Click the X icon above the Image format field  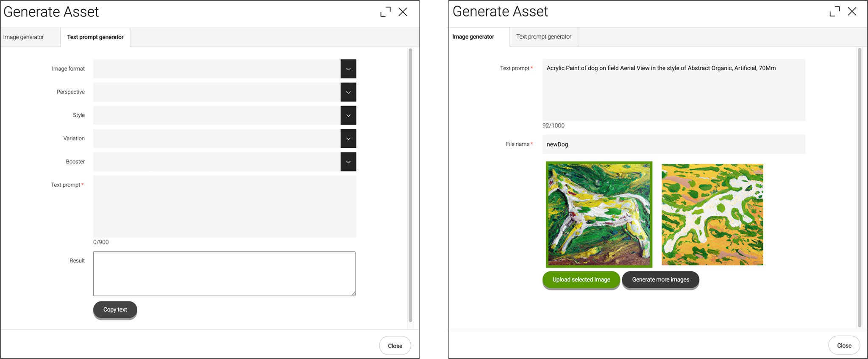pos(403,12)
